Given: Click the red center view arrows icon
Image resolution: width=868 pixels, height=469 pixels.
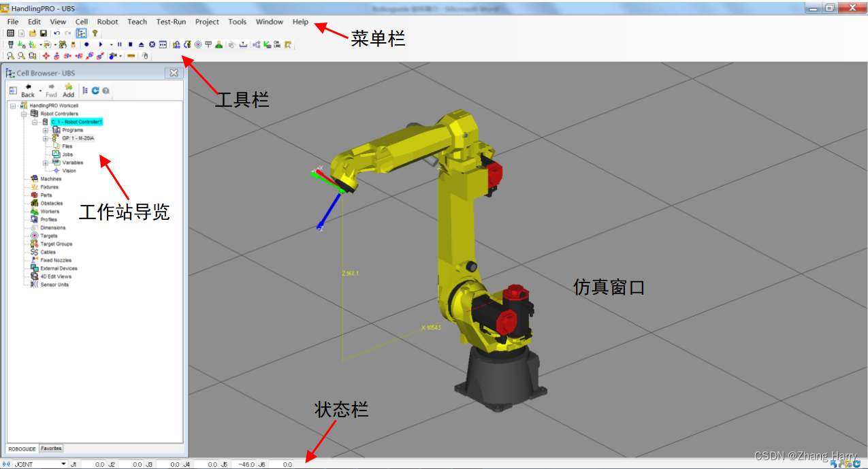Looking at the screenshot, I should 46,56.
